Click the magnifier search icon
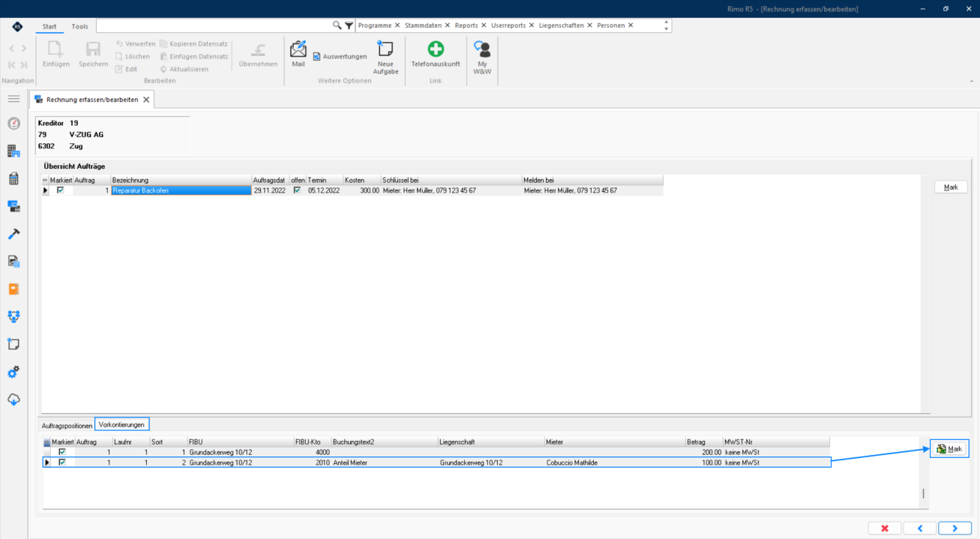Image resolution: width=980 pixels, height=539 pixels. click(337, 25)
